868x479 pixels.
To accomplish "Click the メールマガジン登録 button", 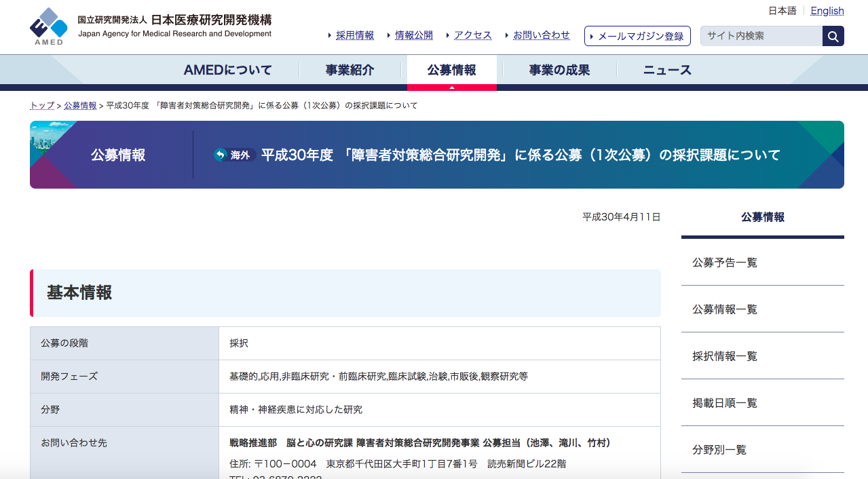I will [x=637, y=36].
